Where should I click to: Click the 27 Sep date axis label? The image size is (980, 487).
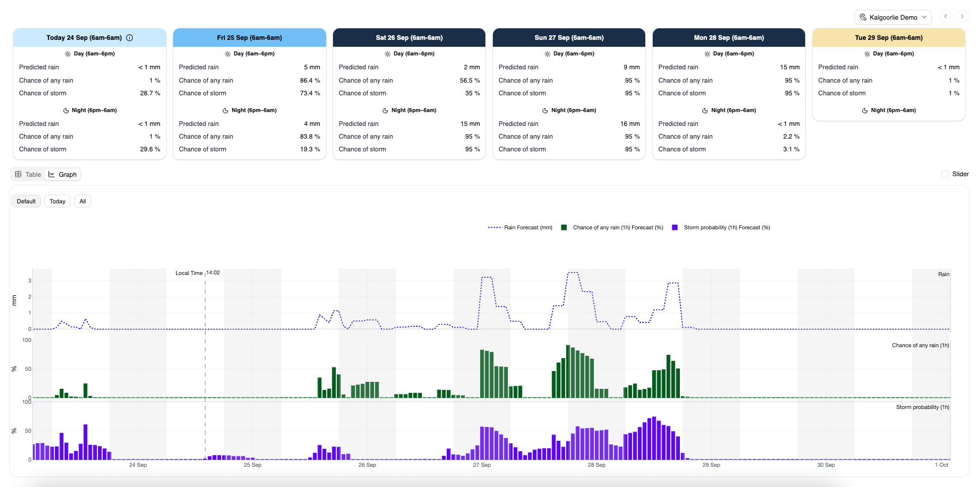tap(482, 465)
